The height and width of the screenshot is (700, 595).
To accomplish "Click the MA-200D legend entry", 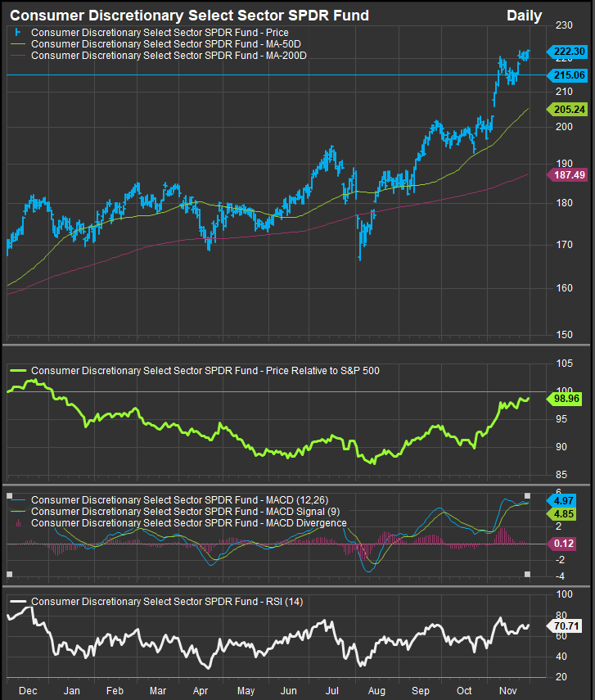I will 169,56.
